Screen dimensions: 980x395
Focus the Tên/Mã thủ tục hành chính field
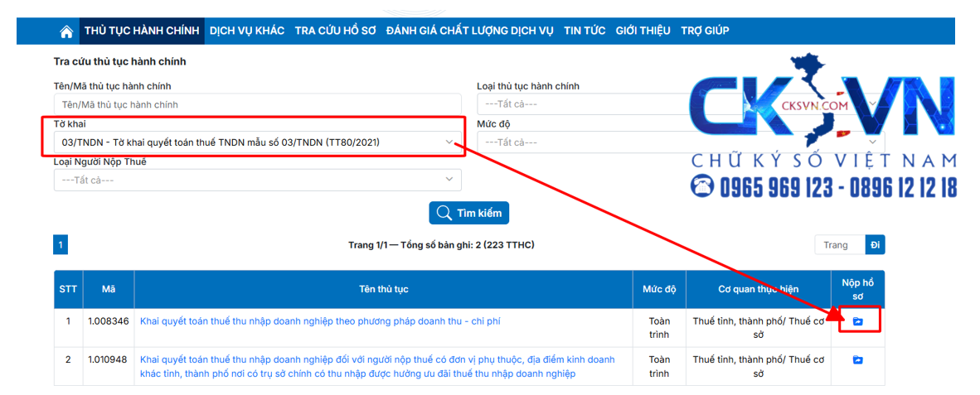pos(257,105)
